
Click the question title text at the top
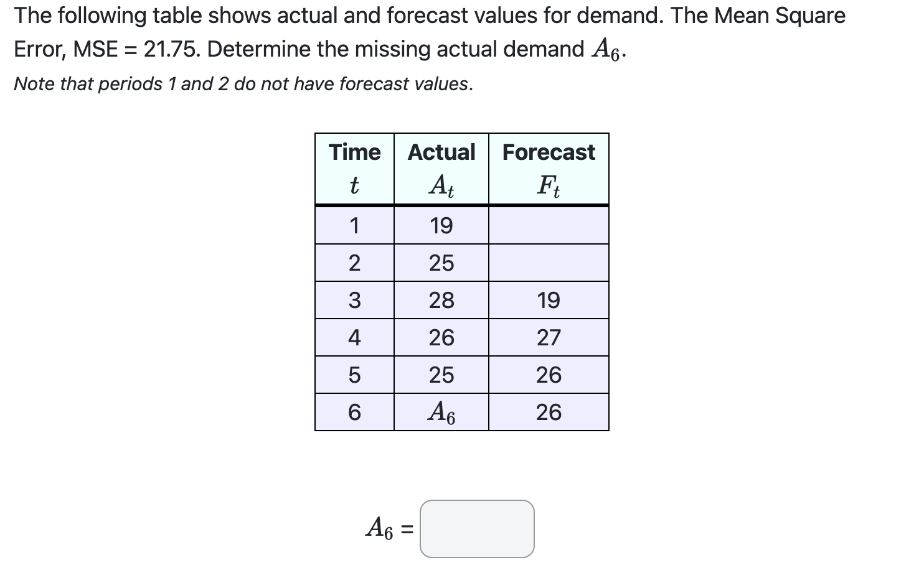[430, 16]
